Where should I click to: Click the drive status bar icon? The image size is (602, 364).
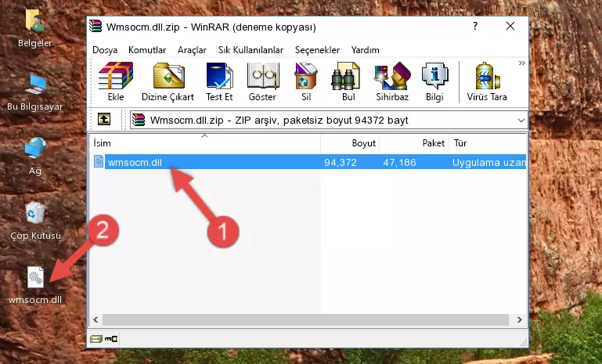pyautogui.click(x=96, y=339)
